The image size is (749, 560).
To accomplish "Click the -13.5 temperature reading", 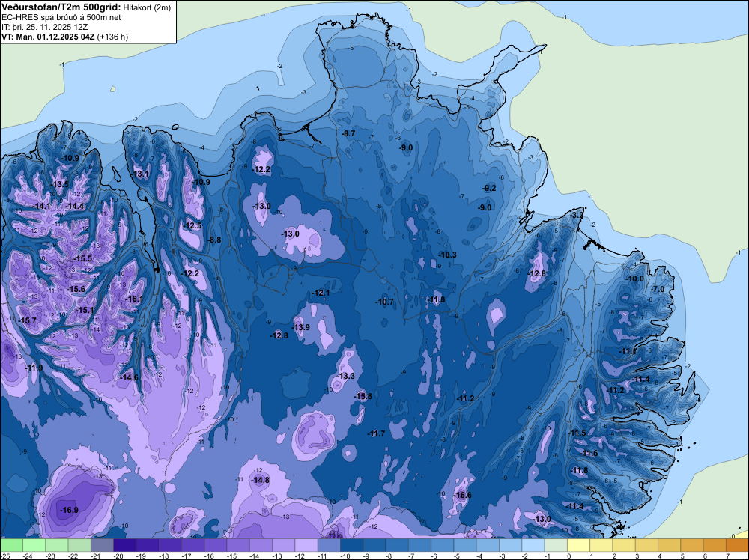I will (x=60, y=184).
